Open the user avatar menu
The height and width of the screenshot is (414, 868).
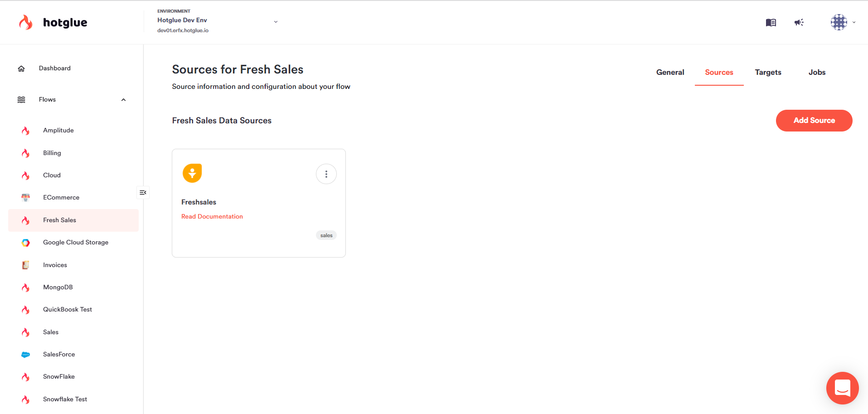pos(839,22)
